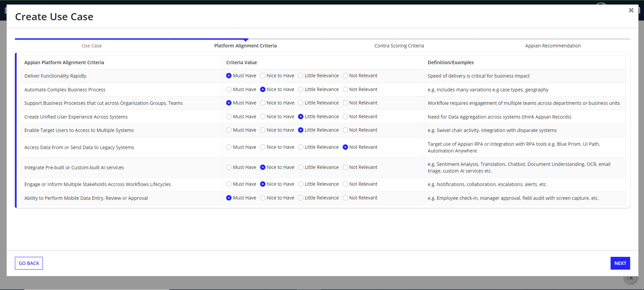
Task: Select Must Have for Integrate AI services row
Action: coord(228,167)
